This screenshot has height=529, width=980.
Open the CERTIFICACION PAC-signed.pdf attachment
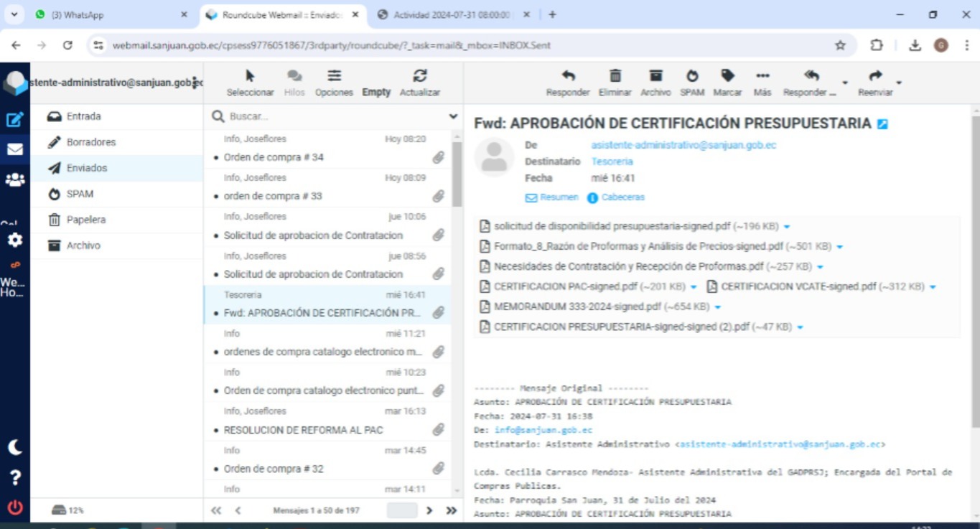coord(565,287)
